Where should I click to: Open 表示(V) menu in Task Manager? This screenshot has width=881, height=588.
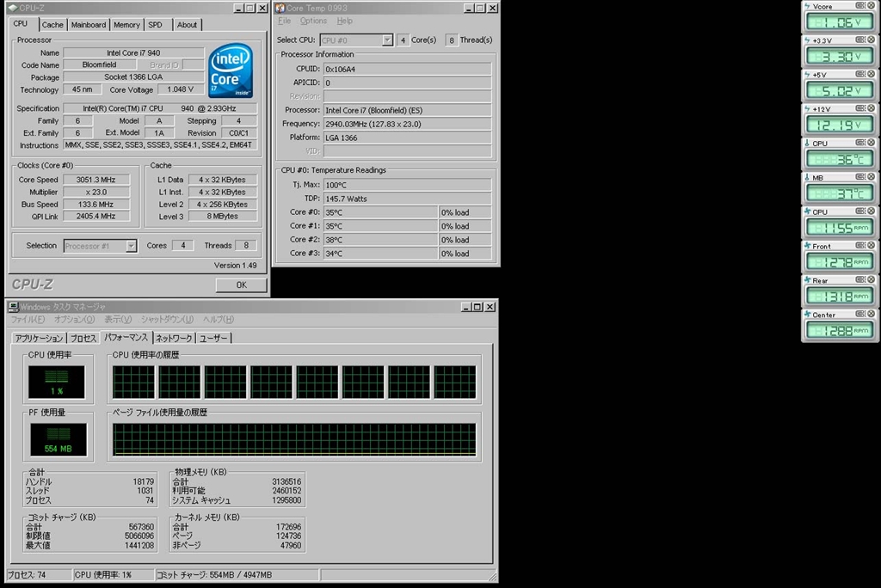point(118,319)
